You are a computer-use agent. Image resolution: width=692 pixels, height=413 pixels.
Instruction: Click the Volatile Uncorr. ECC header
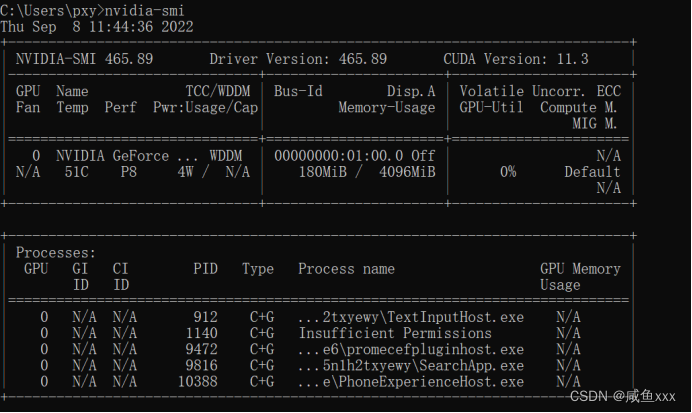(x=540, y=91)
